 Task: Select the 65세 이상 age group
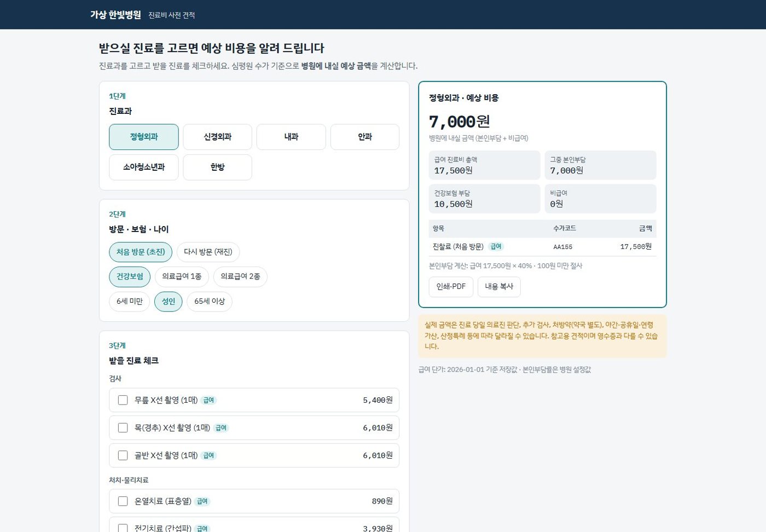[210, 301]
